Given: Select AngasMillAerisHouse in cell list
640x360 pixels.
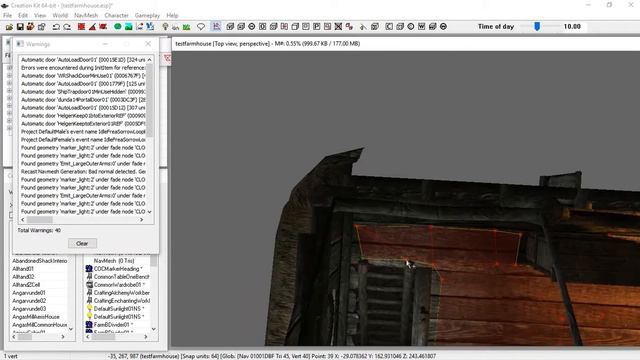Looking at the screenshot, I should pos(36,317).
